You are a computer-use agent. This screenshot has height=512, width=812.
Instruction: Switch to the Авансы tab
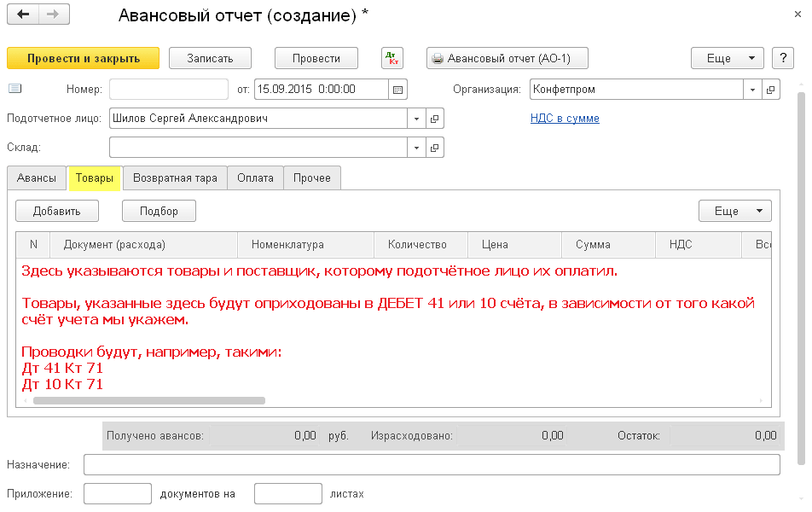[x=37, y=177]
